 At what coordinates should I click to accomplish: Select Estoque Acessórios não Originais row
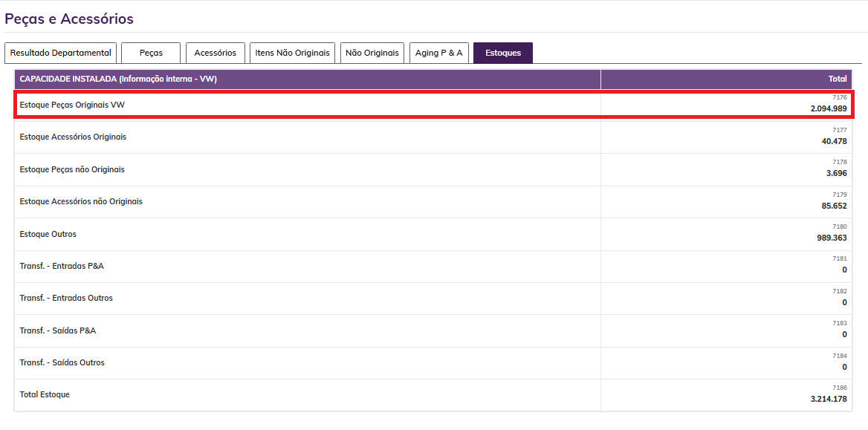pyautogui.click(x=81, y=202)
